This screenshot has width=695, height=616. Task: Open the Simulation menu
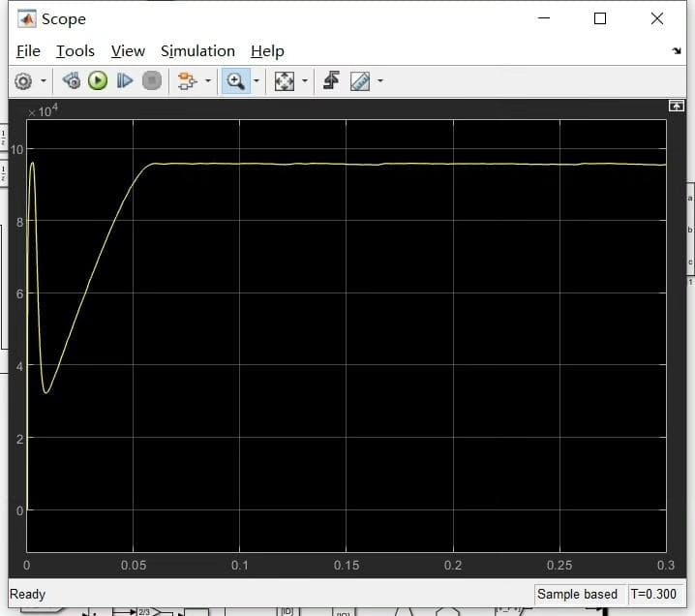pyautogui.click(x=197, y=51)
